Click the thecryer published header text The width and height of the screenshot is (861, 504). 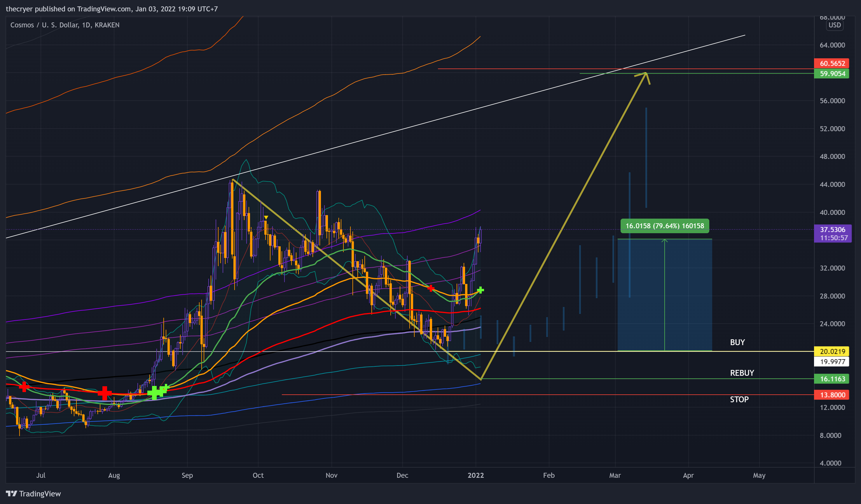(112, 9)
